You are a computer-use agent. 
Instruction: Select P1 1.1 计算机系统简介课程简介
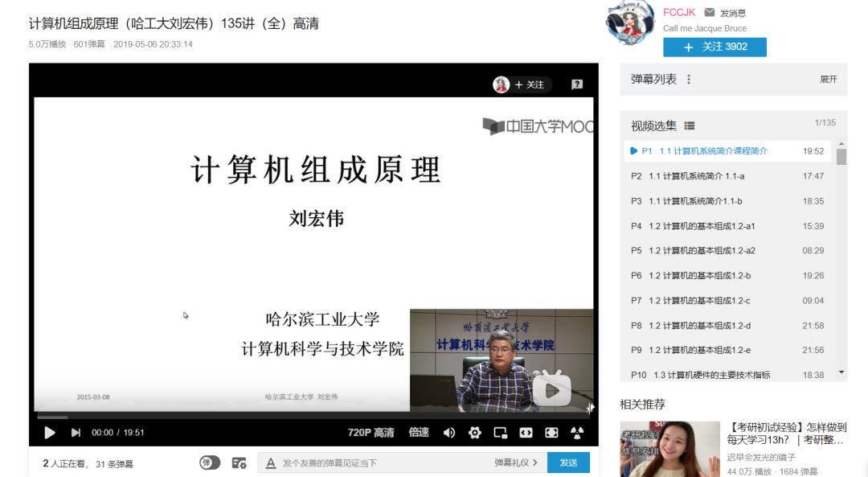tap(727, 150)
